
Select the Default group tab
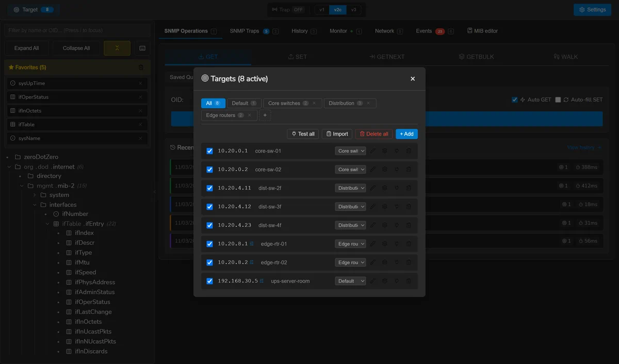244,103
